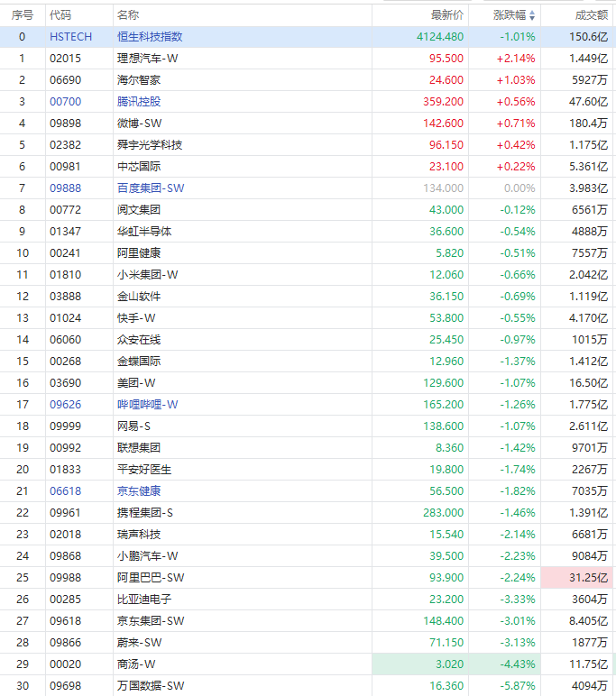
Task: Select the 万国数据-SW row name
Action: click(x=151, y=686)
